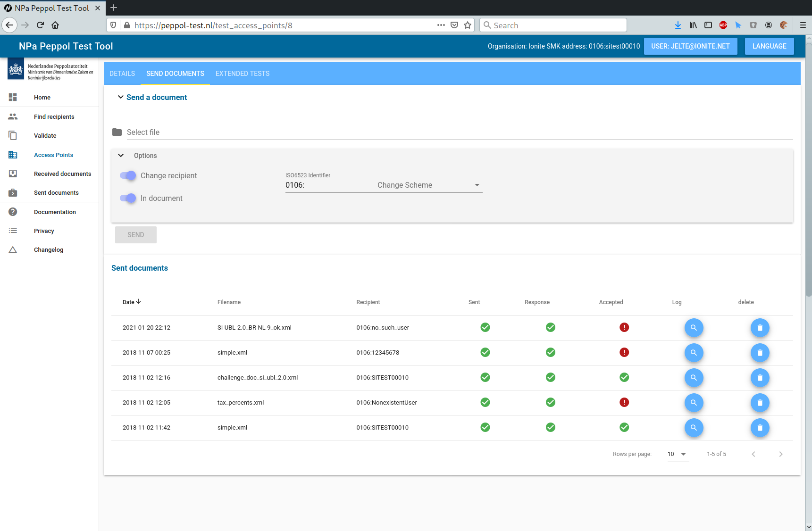This screenshot has width=812, height=531.
Task: Switch to the DETAILS tab
Action: pyautogui.click(x=122, y=74)
